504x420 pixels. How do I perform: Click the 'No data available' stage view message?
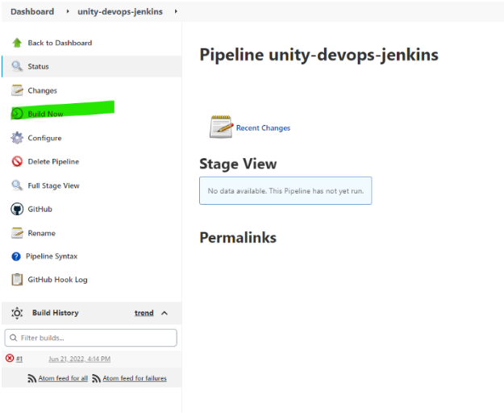point(285,190)
